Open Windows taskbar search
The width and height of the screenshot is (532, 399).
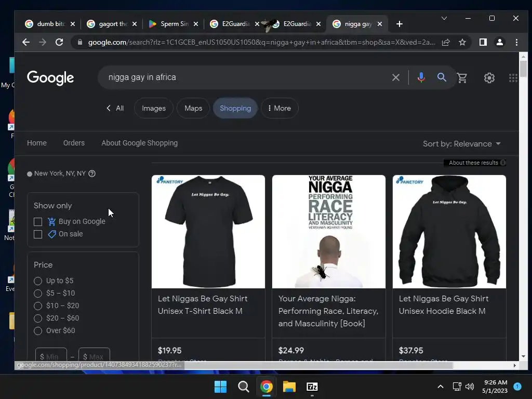[243, 387]
